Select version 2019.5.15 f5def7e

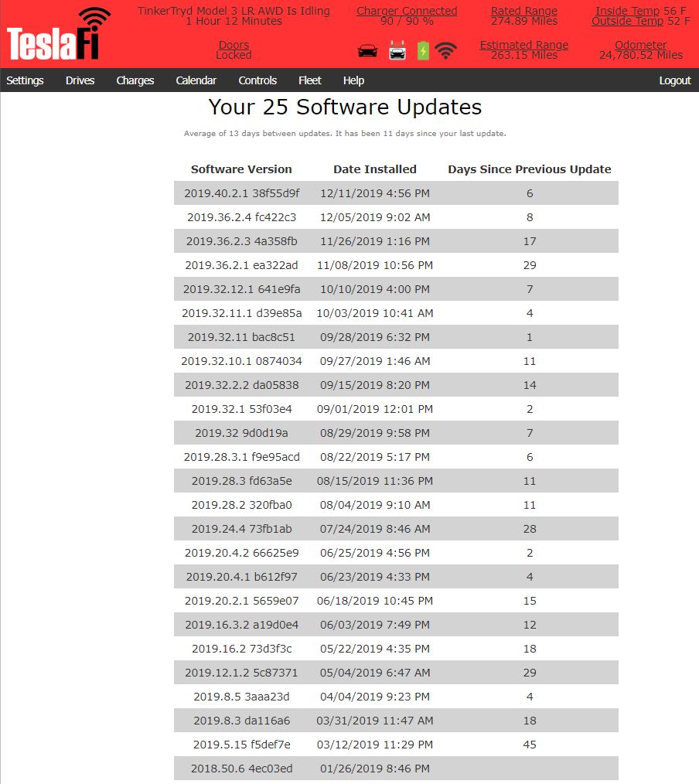tap(241, 745)
